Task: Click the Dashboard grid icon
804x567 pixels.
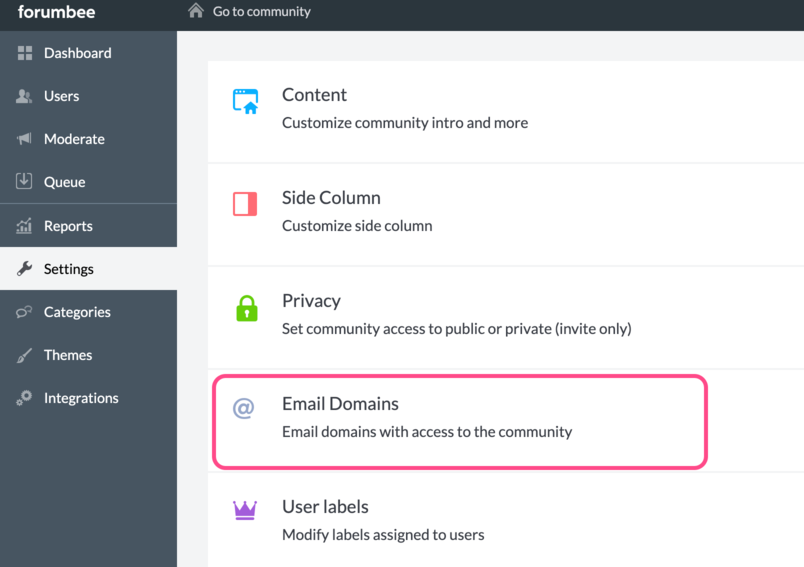Action: pyautogui.click(x=25, y=53)
